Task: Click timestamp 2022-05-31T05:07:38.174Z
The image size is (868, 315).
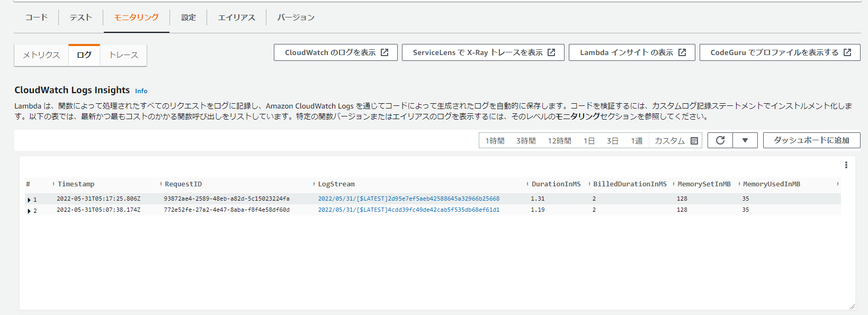Action: 99,210
